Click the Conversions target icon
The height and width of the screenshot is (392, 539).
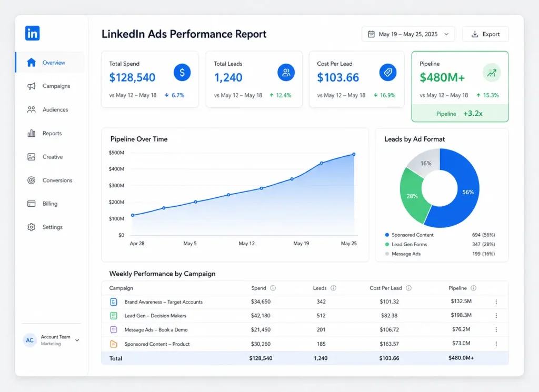coord(31,180)
